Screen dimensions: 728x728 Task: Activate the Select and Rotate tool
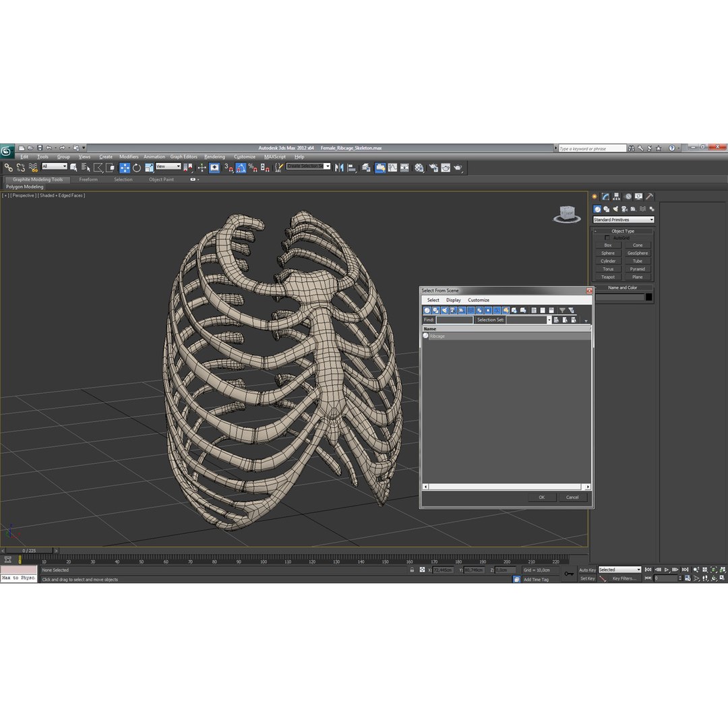[x=137, y=168]
